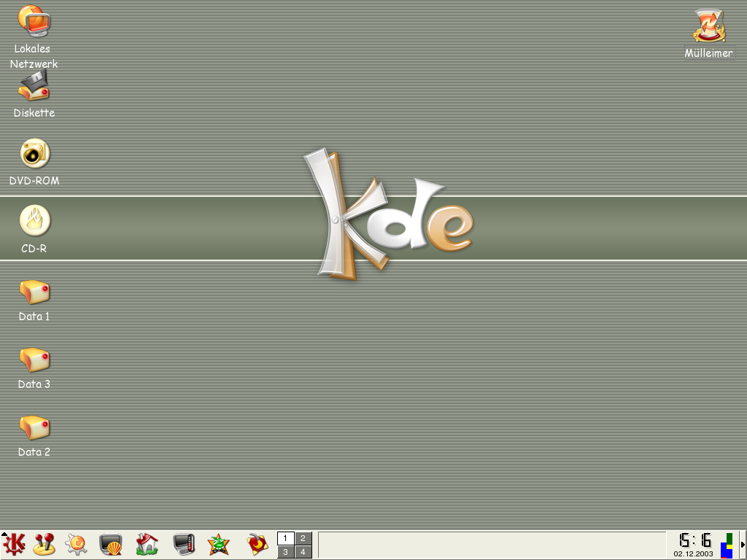
Task: Switch to virtual desktop 4
Action: [303, 552]
